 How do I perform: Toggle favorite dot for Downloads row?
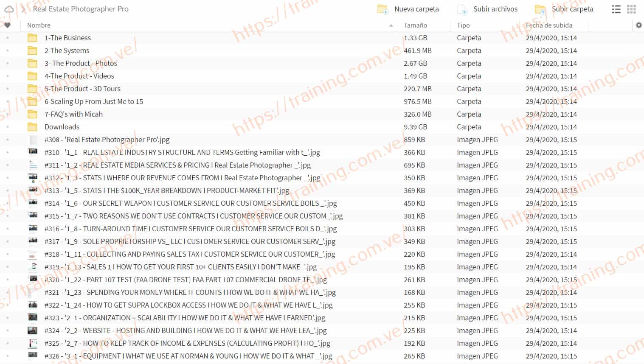point(8,127)
